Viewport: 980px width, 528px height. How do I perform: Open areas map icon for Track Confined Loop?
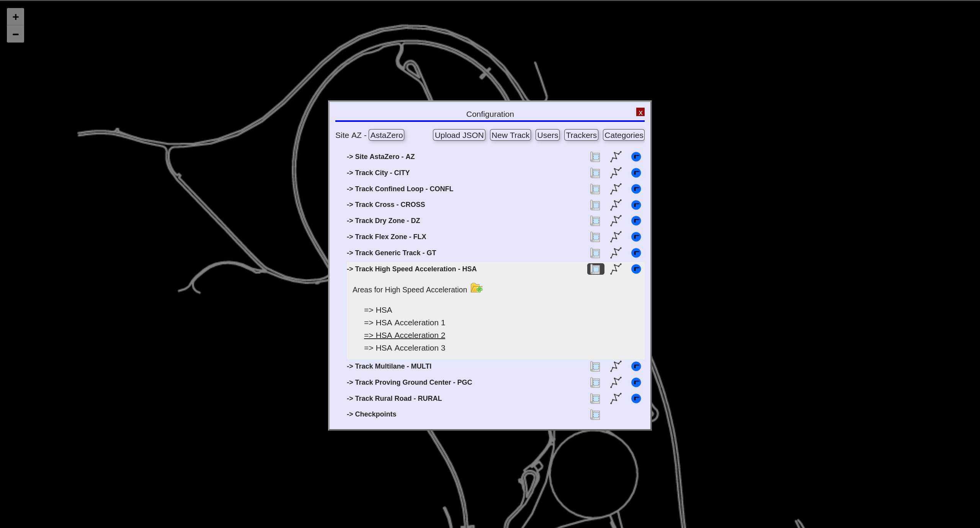(595, 189)
